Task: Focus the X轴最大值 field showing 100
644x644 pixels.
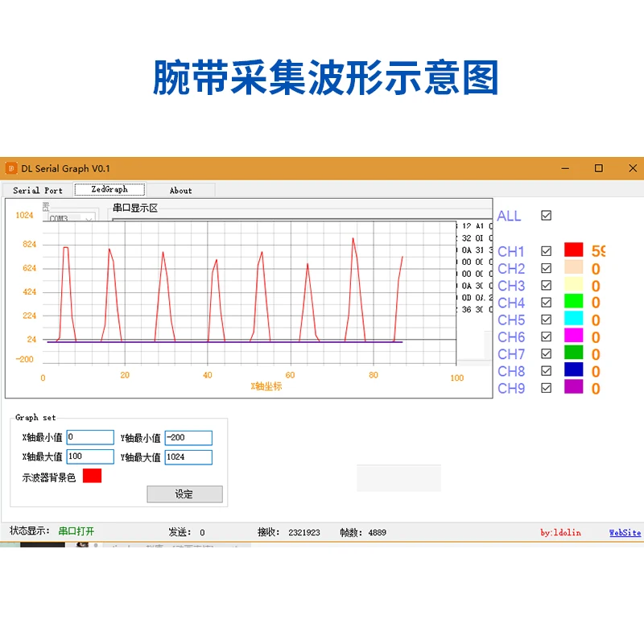Action: (90, 456)
